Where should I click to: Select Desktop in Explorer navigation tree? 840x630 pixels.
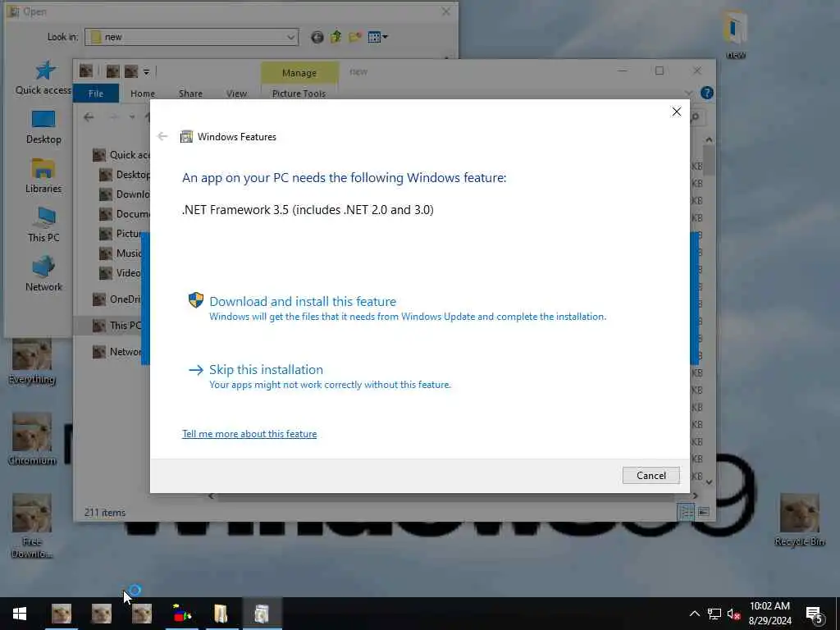pyautogui.click(x=125, y=175)
